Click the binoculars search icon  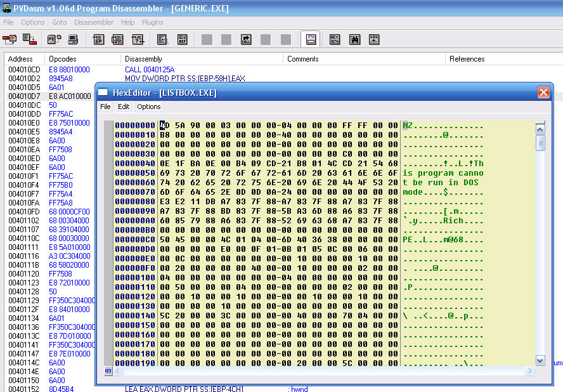(354, 39)
